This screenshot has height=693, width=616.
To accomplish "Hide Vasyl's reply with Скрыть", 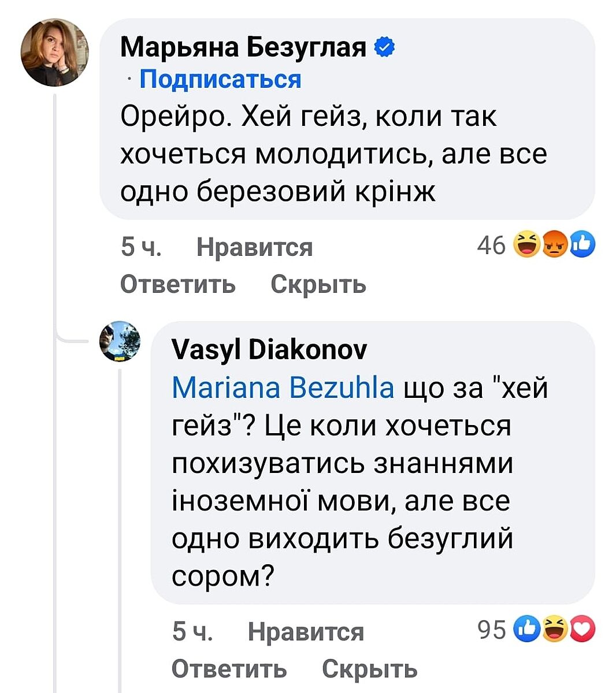I will point(369,668).
